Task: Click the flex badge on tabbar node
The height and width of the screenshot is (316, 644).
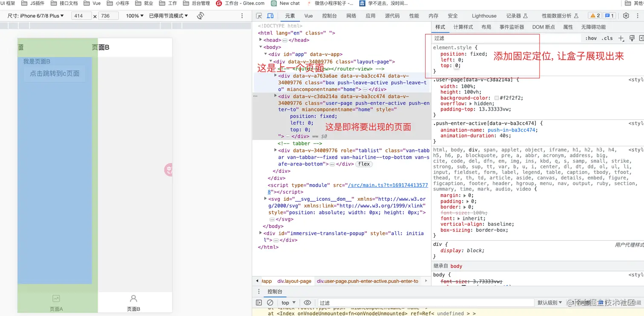Action: pos(364,164)
